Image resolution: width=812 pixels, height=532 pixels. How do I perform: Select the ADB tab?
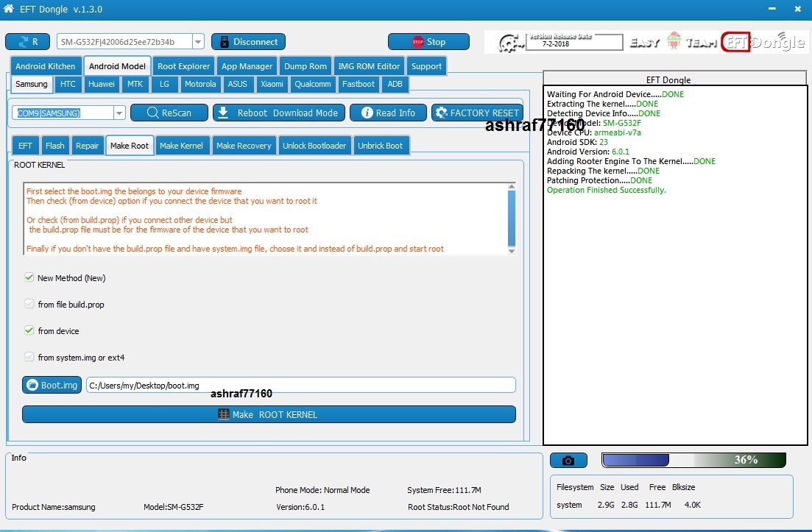(x=395, y=84)
